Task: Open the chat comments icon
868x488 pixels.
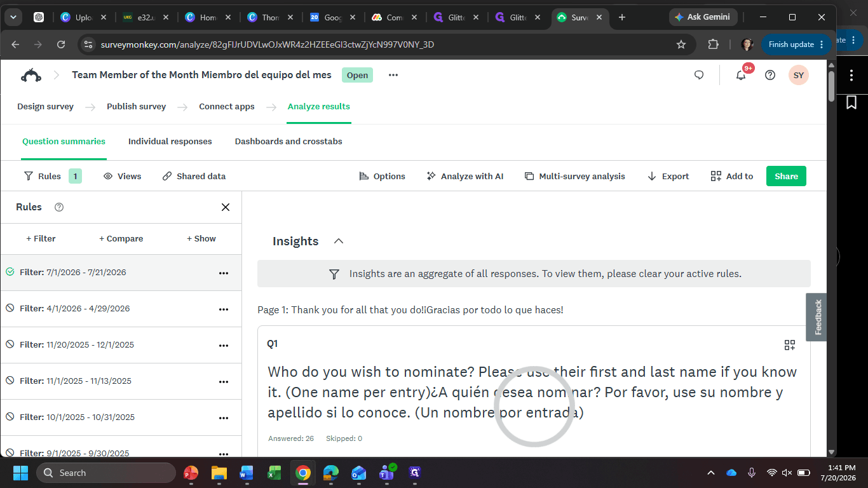Action: pyautogui.click(x=699, y=75)
